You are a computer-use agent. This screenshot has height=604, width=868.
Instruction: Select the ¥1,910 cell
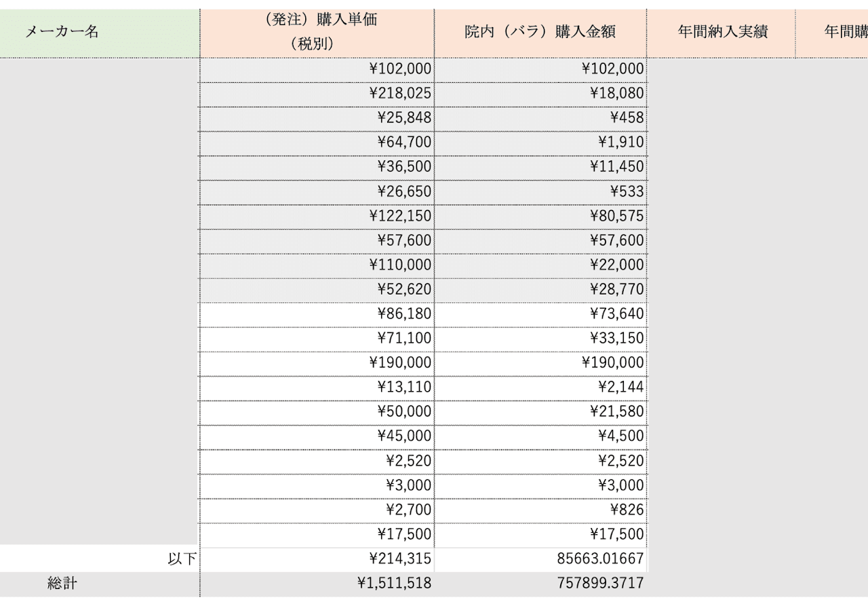point(540,142)
